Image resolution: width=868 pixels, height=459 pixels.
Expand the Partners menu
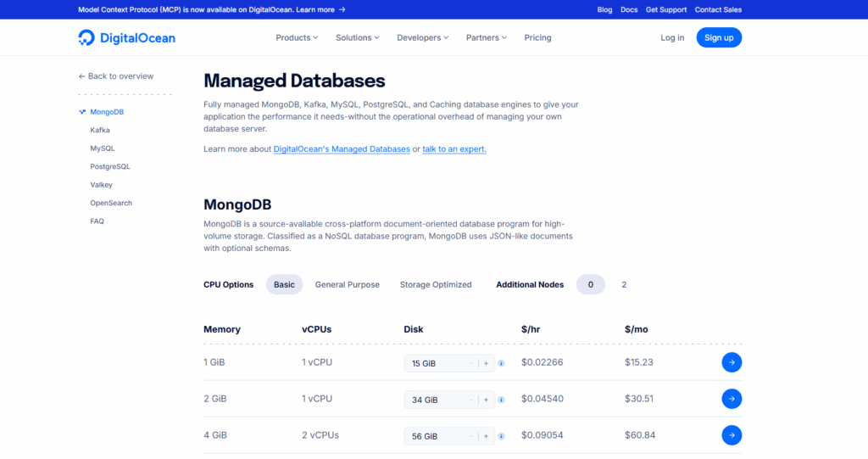[x=486, y=37]
